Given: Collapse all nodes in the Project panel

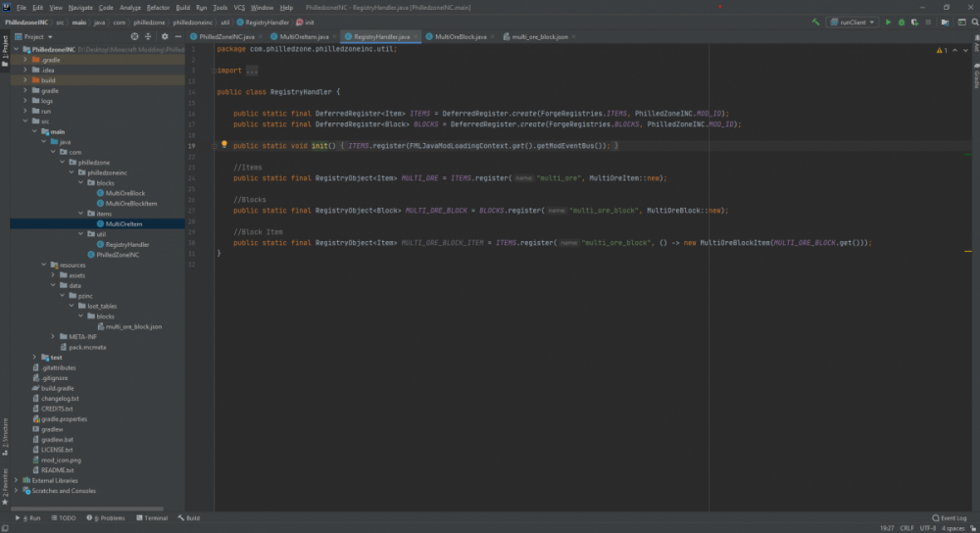Looking at the screenshot, I should 148,37.
